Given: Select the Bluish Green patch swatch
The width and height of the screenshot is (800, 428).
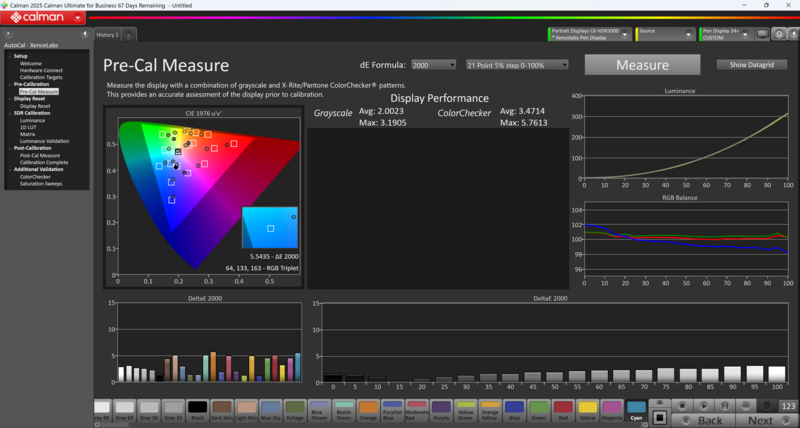Looking at the screenshot, I should click(344, 411).
